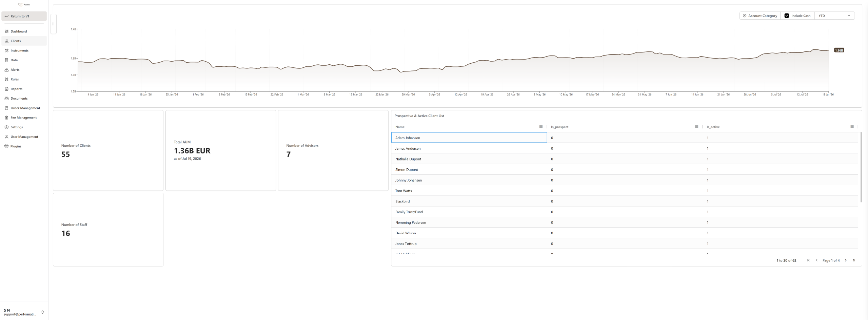The width and height of the screenshot is (868, 320).
Task: Open Fee Management menu item
Action: click(x=24, y=118)
